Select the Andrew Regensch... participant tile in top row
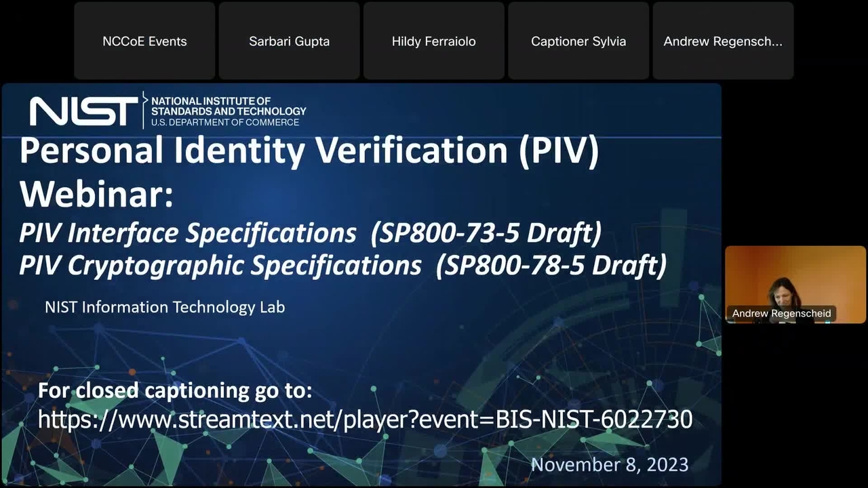The height and width of the screenshot is (488, 868). tap(723, 41)
